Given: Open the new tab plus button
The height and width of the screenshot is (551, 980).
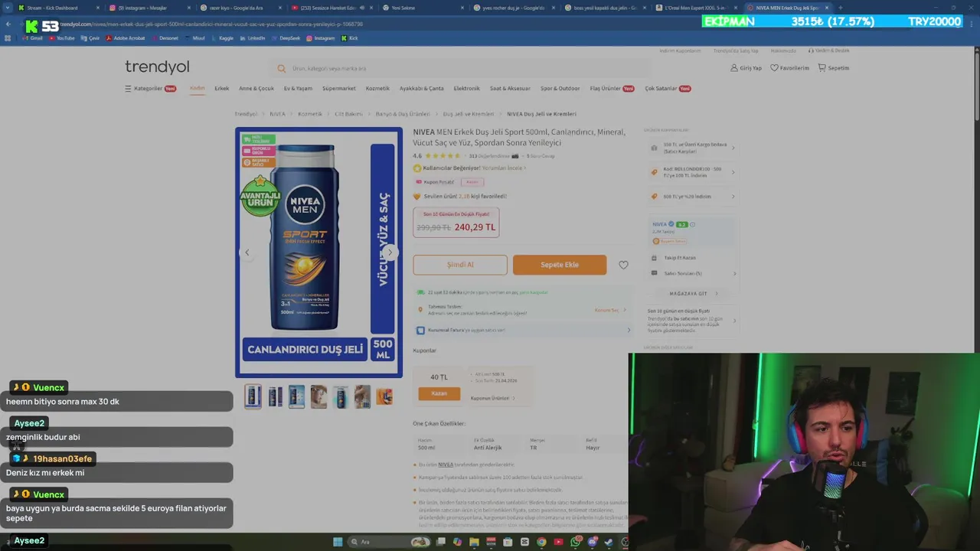Looking at the screenshot, I should 841,8.
